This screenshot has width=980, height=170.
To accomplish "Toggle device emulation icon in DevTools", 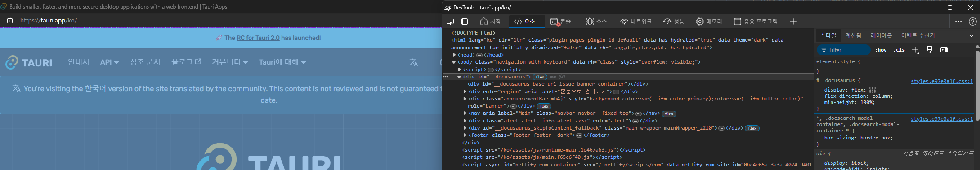I will pyautogui.click(x=465, y=22).
